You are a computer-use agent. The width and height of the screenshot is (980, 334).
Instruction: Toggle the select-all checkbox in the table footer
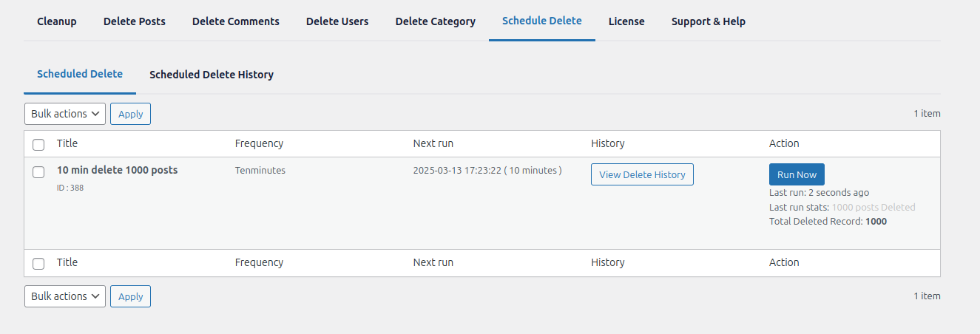click(x=39, y=264)
